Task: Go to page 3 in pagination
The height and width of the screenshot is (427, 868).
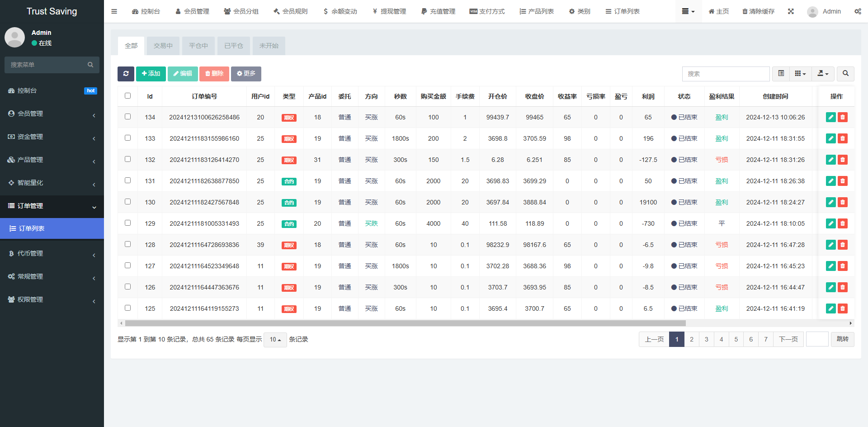Action: (707, 339)
